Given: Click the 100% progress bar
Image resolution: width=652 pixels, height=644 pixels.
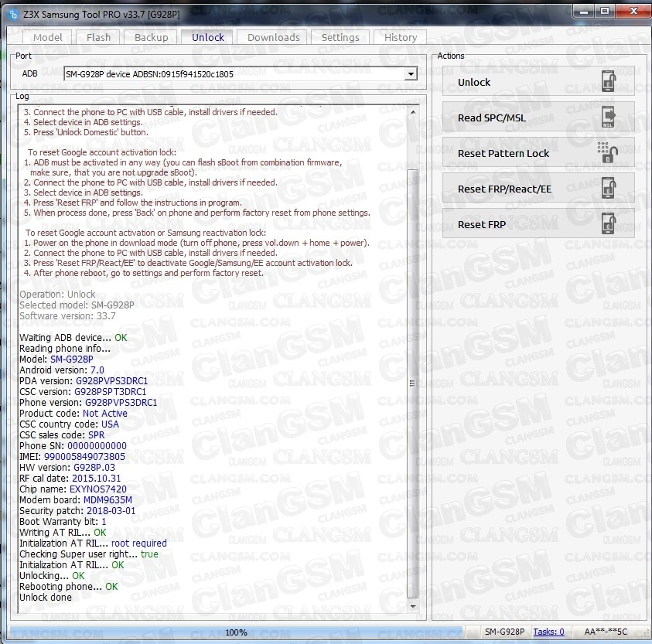Looking at the screenshot, I should click(x=236, y=632).
